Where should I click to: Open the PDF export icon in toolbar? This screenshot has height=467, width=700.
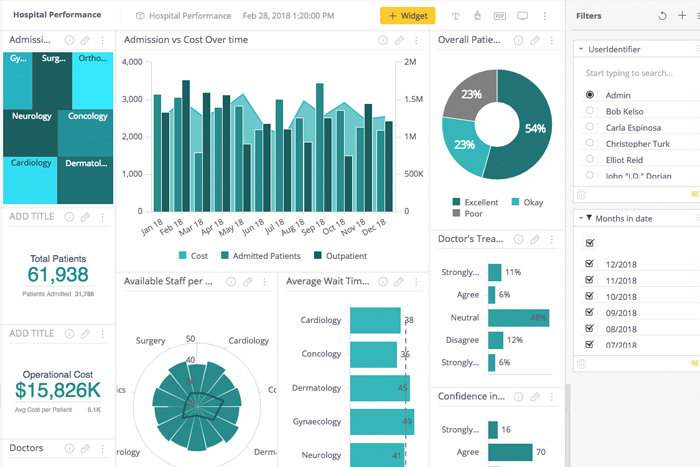point(500,16)
